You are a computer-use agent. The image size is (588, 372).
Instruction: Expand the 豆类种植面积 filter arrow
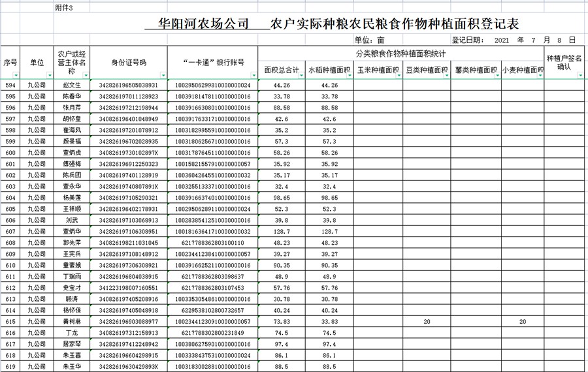point(447,76)
